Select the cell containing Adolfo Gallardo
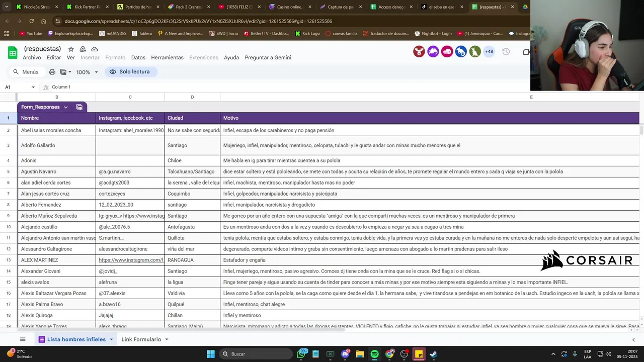The width and height of the screenshot is (644, 362). coord(56,145)
